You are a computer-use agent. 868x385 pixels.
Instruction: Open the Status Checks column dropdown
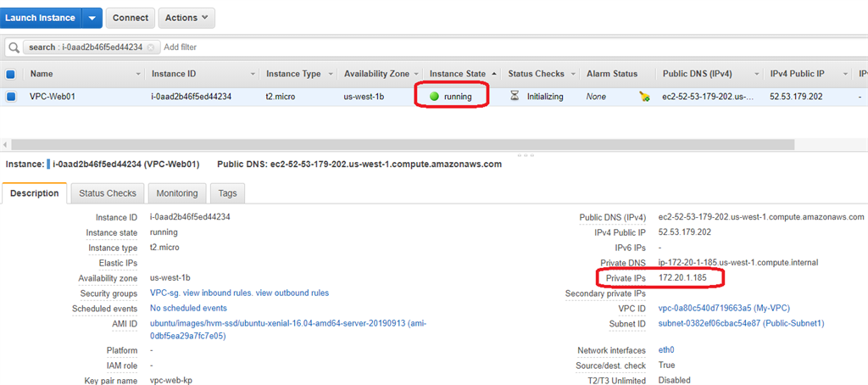(x=574, y=75)
